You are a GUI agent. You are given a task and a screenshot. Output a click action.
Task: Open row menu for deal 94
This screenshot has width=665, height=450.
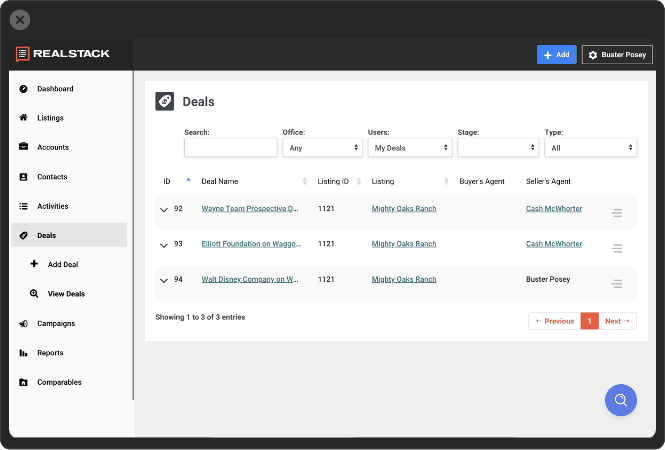616,284
